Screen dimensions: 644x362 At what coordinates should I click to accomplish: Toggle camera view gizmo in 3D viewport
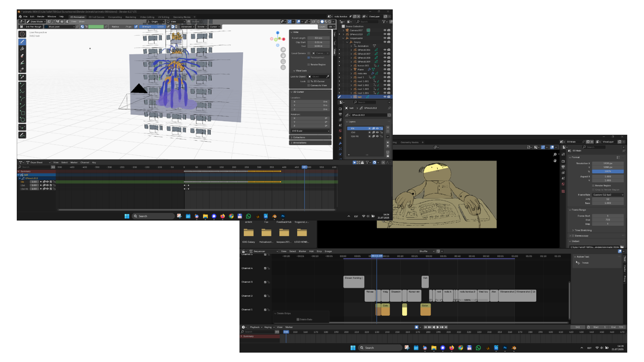[283, 62]
